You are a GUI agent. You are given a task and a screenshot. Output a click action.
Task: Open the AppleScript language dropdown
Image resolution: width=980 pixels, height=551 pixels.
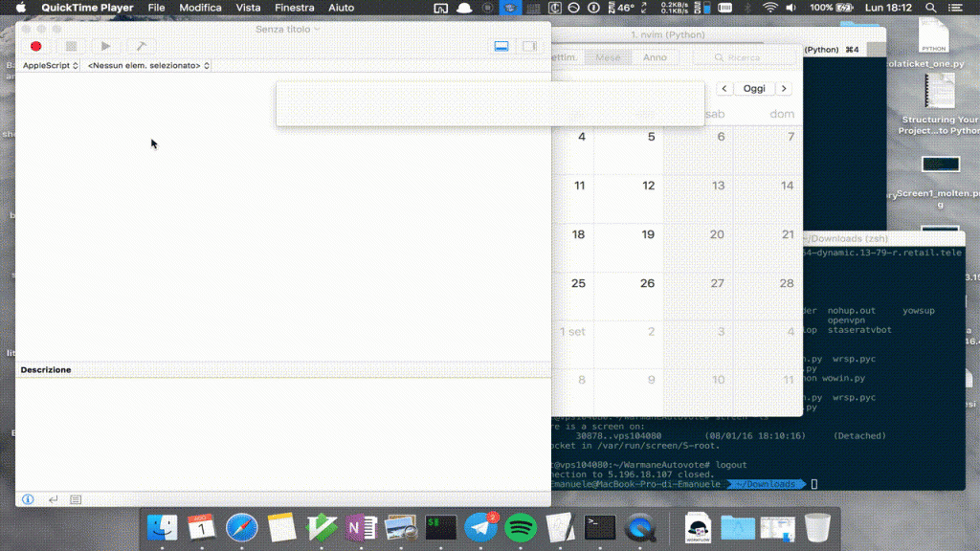pos(50,66)
